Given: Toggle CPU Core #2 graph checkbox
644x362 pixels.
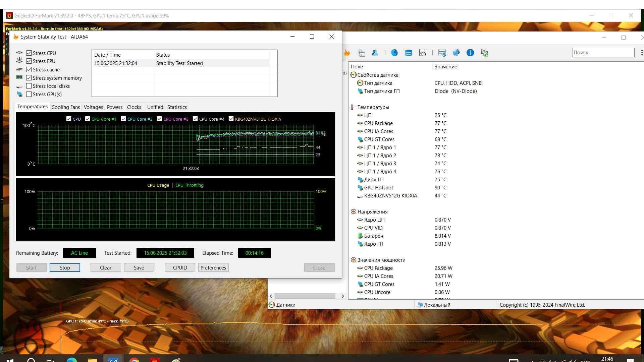Looking at the screenshot, I should (x=123, y=119).
